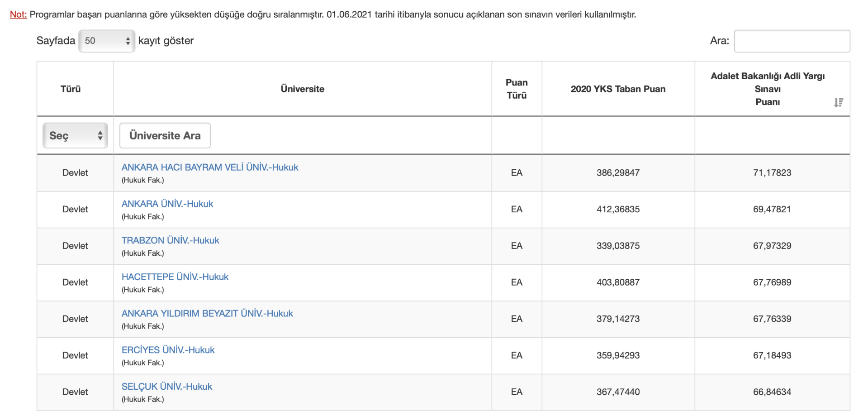Open the Seç type filter dropdown
This screenshot has height=411, width=868.
(x=75, y=135)
